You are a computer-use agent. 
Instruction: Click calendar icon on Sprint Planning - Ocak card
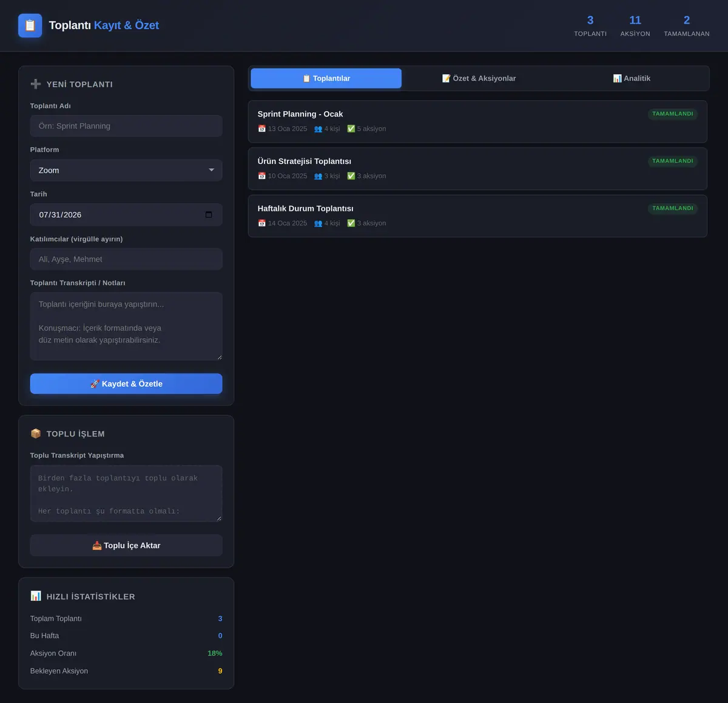pos(262,129)
